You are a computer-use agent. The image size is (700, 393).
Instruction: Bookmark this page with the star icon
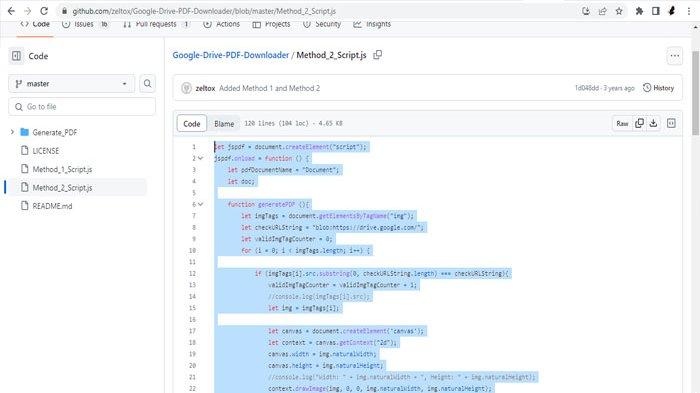(x=619, y=11)
